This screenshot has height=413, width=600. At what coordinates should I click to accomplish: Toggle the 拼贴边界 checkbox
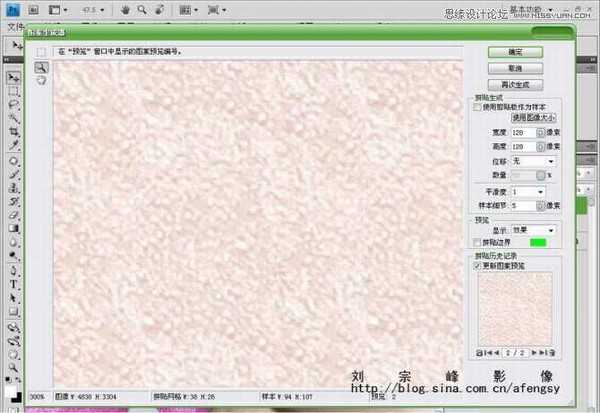pyautogui.click(x=478, y=241)
